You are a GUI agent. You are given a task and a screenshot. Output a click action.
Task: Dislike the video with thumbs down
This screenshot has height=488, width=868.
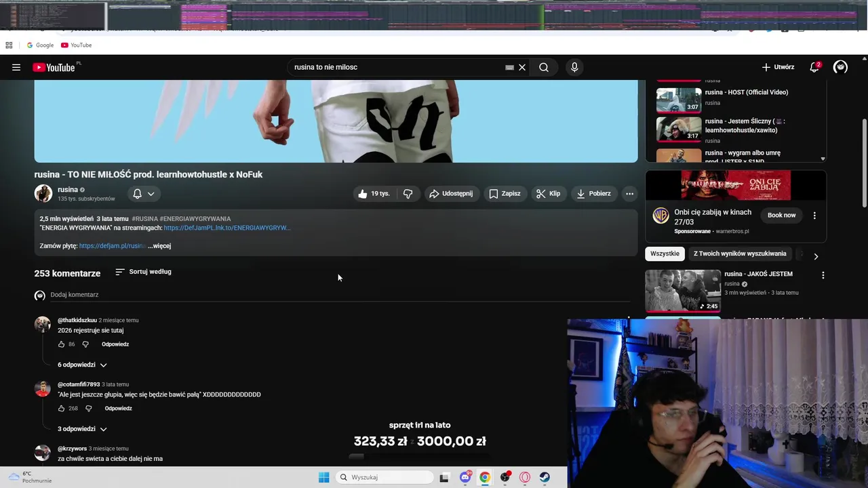(x=408, y=194)
